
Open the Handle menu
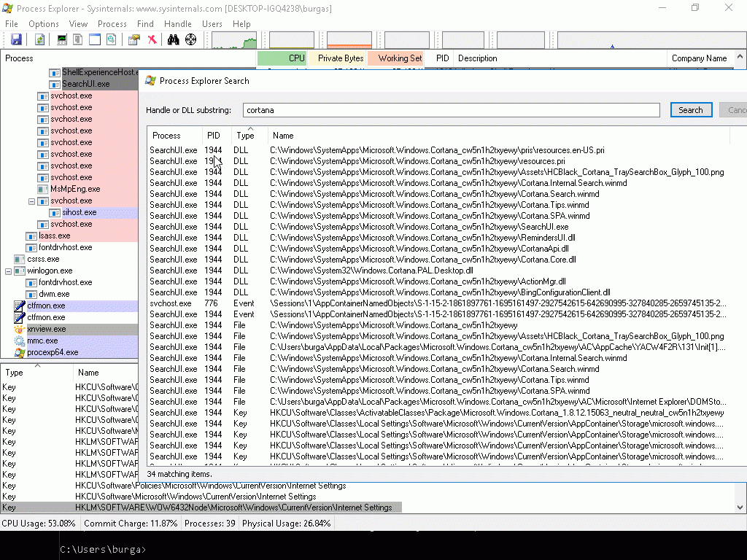[x=178, y=24]
